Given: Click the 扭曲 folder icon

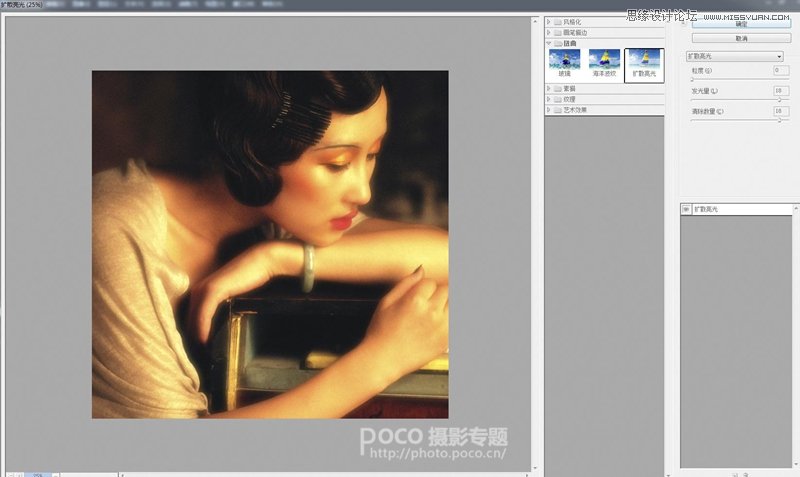Looking at the screenshot, I should (558, 43).
